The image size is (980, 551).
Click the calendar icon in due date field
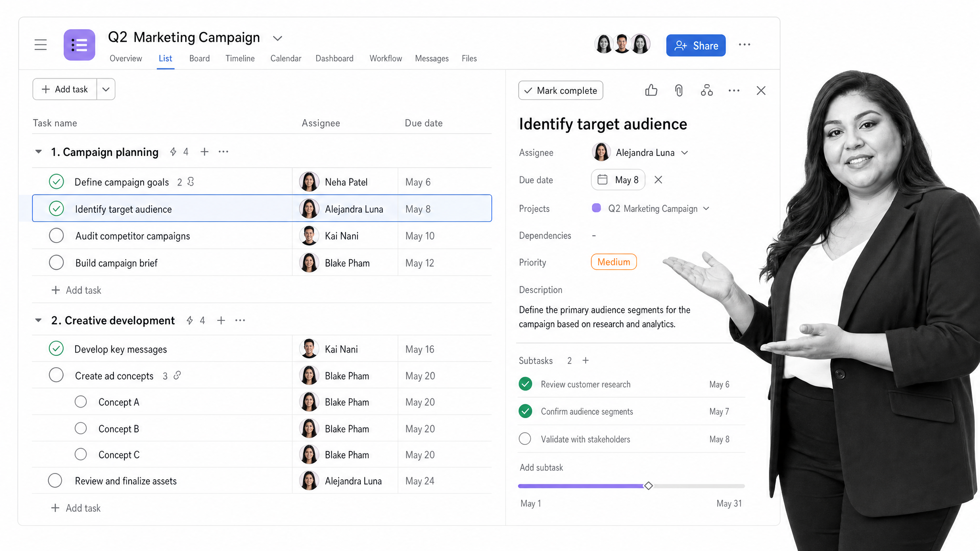602,180
